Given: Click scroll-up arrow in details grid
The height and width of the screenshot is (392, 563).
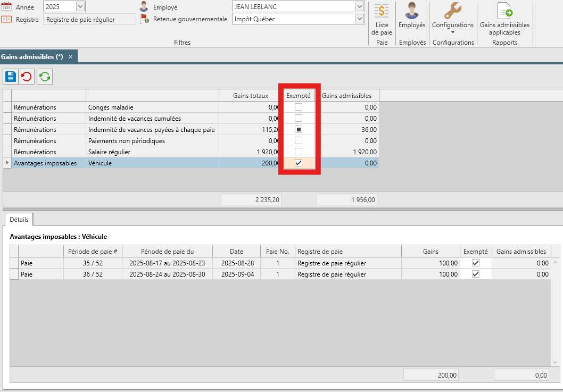Looking at the screenshot, I should click(x=555, y=262).
